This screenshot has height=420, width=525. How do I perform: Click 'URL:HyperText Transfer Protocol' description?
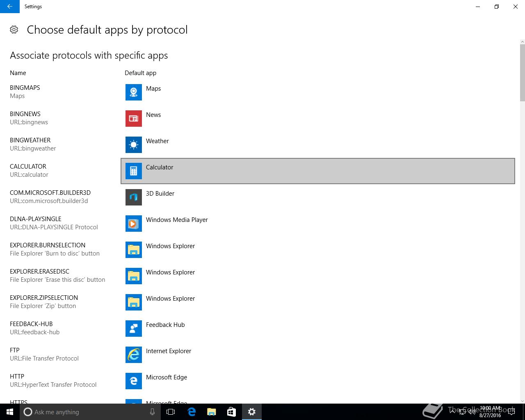pos(53,385)
